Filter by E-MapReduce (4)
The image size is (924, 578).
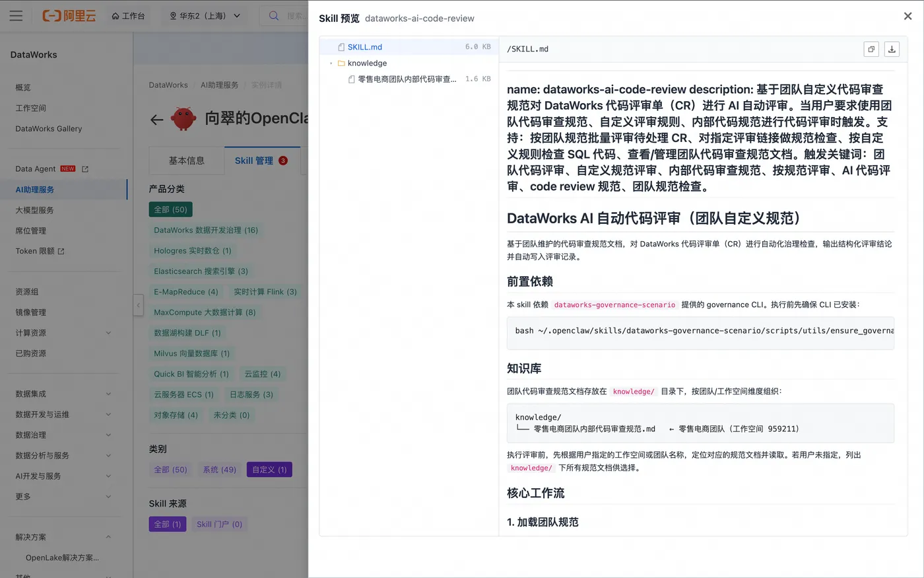click(x=186, y=291)
